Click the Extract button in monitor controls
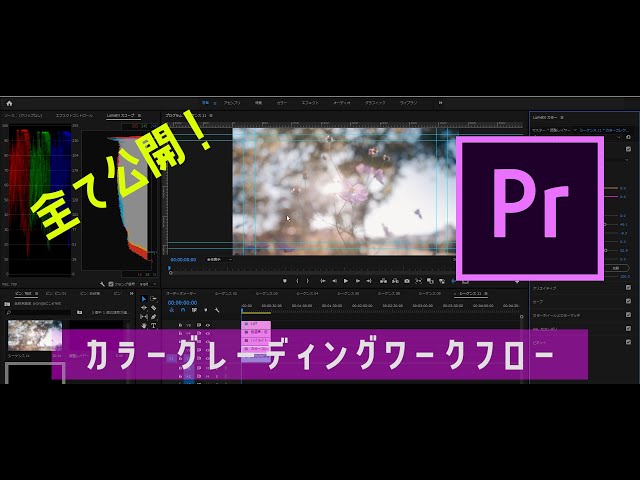Image resolution: width=640 pixels, height=480 pixels. 395,281
